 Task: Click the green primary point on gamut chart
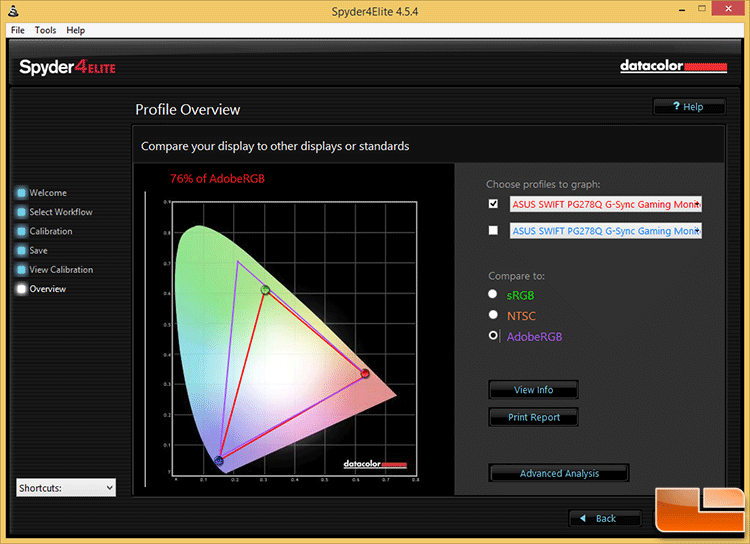coord(265,289)
